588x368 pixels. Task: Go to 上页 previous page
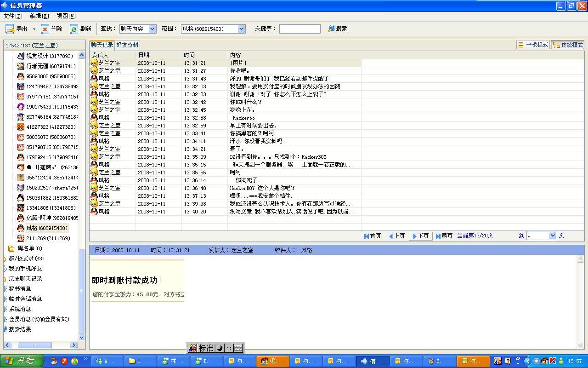point(397,236)
